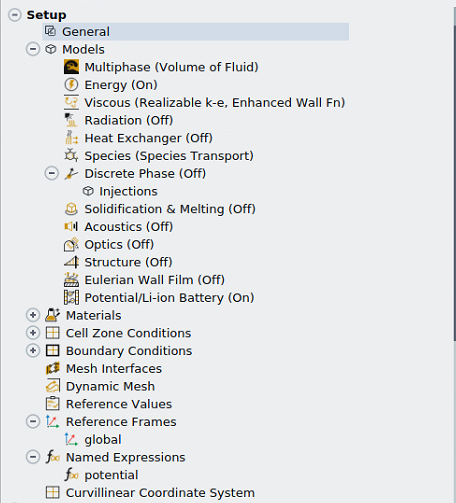This screenshot has height=503, width=456.
Task: Select the Injections item
Action: [128, 191]
